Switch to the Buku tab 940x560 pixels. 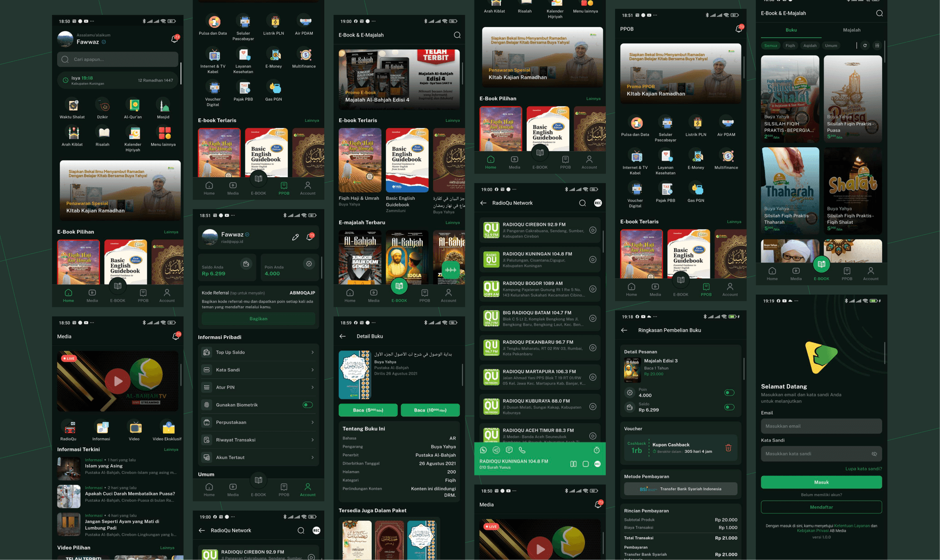click(791, 30)
